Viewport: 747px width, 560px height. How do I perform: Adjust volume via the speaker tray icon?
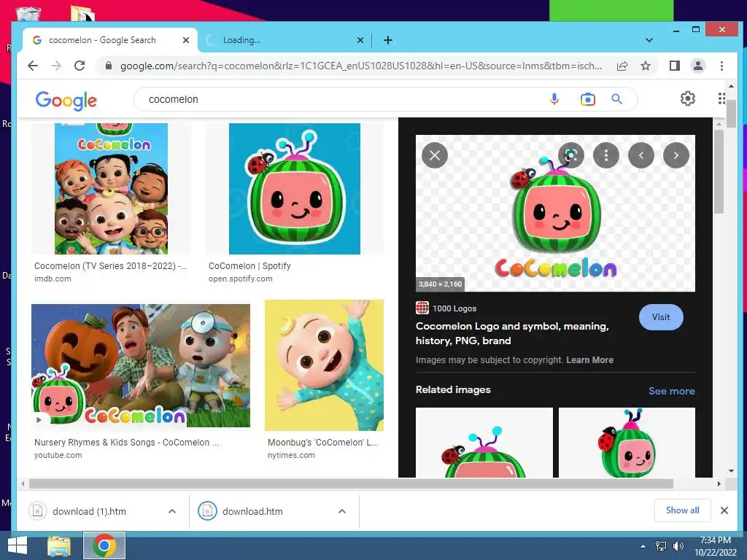pyautogui.click(x=678, y=545)
